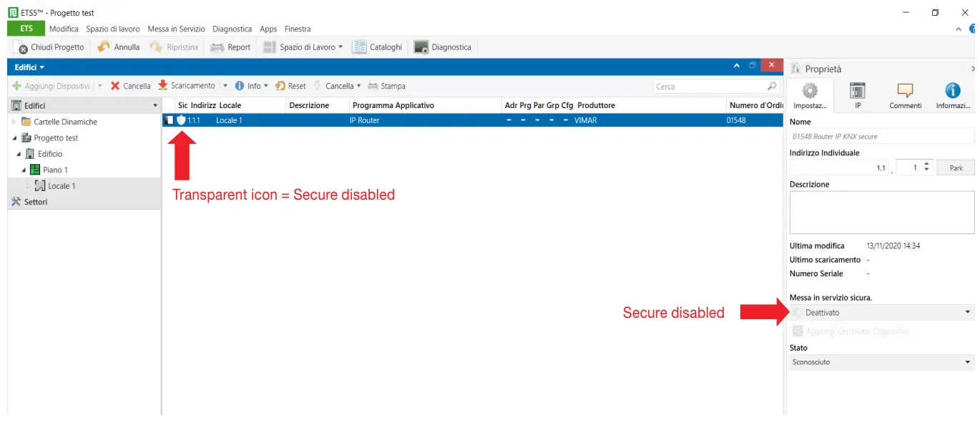Switch to the IP properties tab

pos(857,96)
